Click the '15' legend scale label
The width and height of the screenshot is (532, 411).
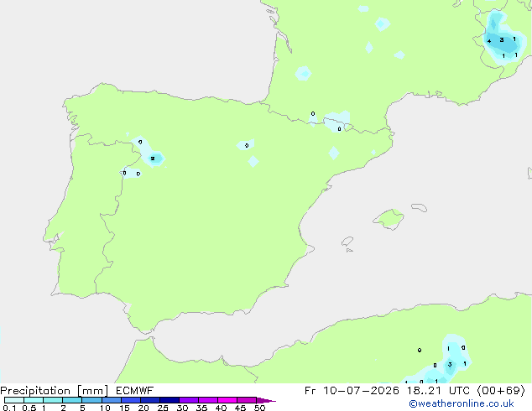tap(124, 408)
